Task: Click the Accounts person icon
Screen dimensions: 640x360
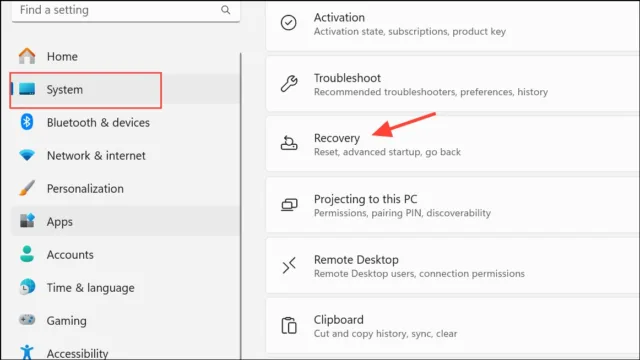Action: coord(27,254)
